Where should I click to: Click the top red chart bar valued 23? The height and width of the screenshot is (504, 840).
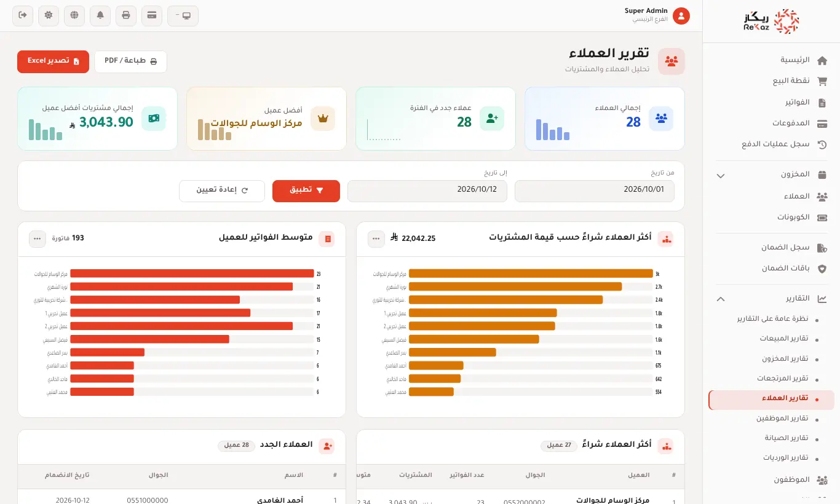(x=192, y=274)
